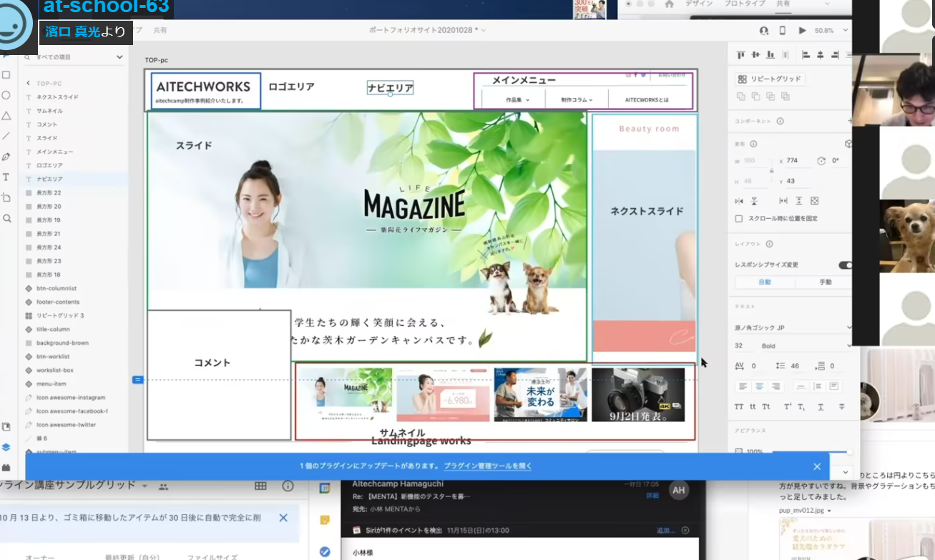This screenshot has width=935, height=560.
Task: Select the Zoom magnifier tool
Action: tap(6, 218)
